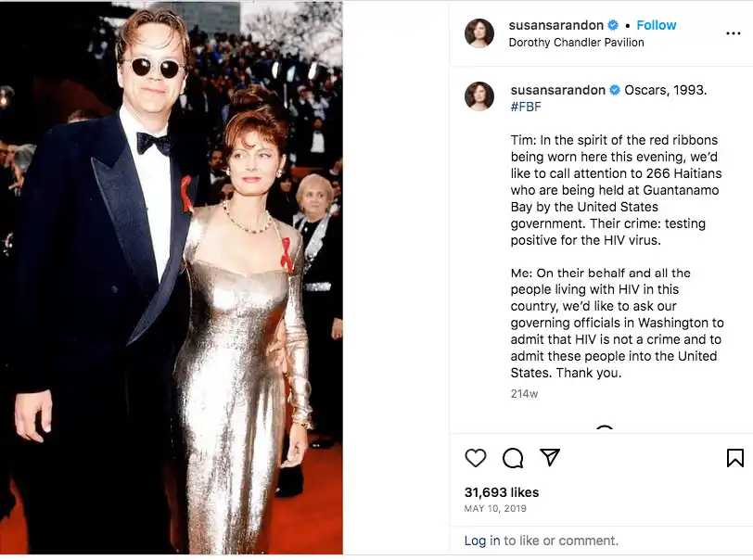Like the post with the heart icon
753x560 pixels.
(476, 457)
